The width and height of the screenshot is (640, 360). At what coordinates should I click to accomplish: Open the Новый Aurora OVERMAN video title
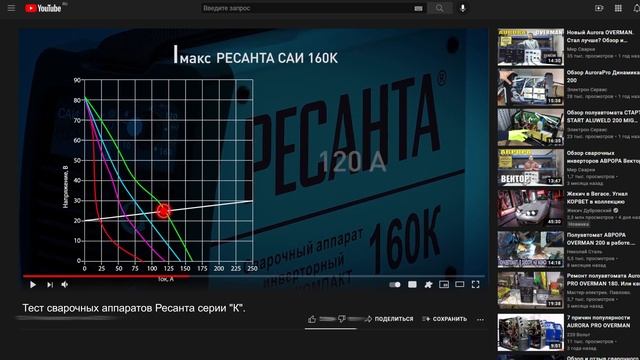[600, 36]
